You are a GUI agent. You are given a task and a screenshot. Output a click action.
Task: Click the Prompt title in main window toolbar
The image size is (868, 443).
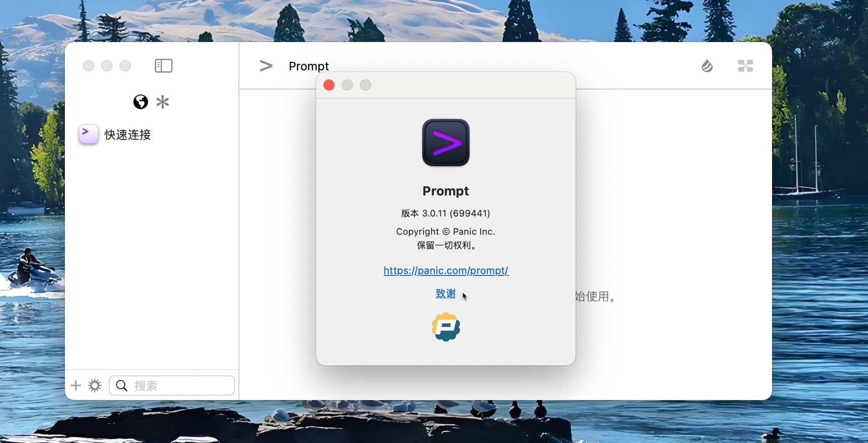pos(309,66)
